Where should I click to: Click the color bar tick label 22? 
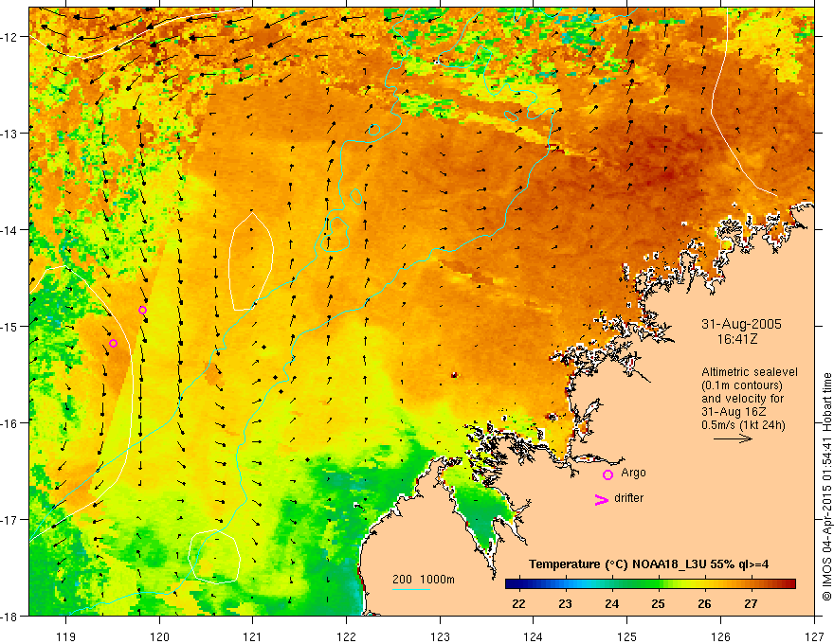[x=518, y=604]
